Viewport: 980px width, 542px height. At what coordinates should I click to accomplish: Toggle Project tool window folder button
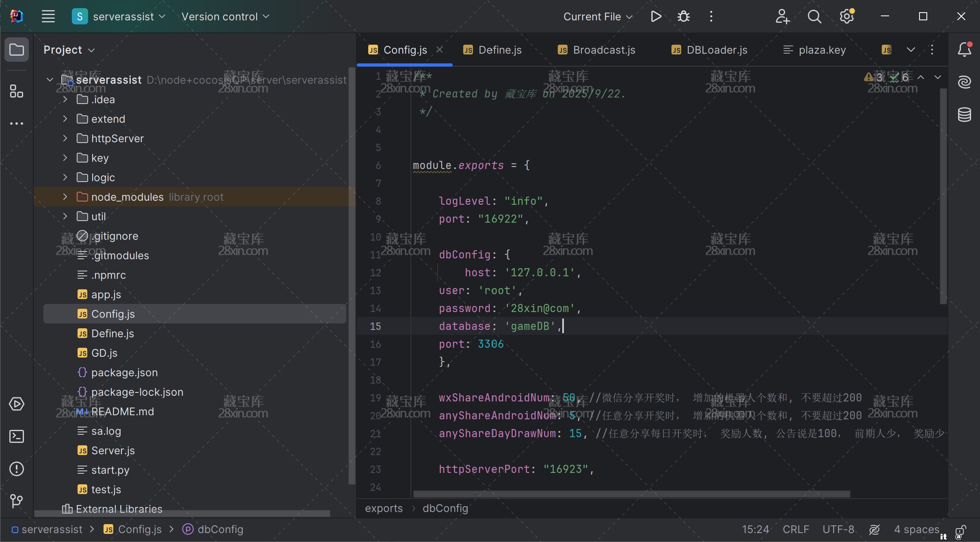tap(17, 50)
